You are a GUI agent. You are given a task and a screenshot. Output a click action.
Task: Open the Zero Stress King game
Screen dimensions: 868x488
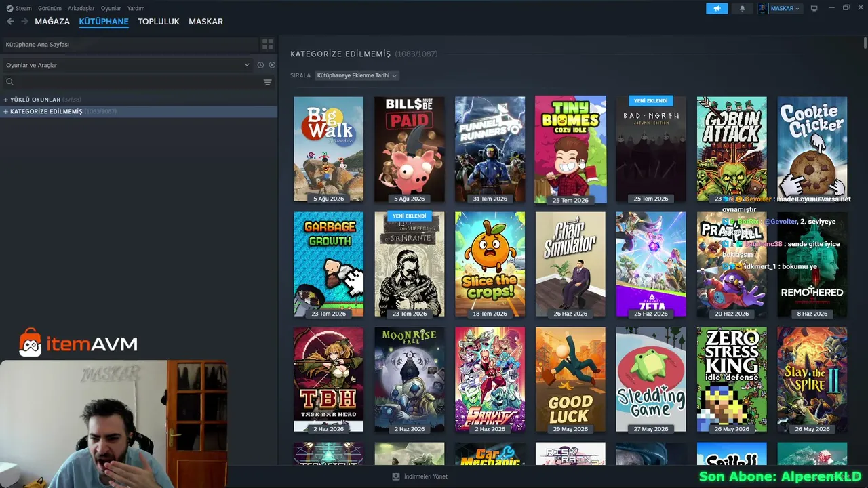[x=732, y=380]
